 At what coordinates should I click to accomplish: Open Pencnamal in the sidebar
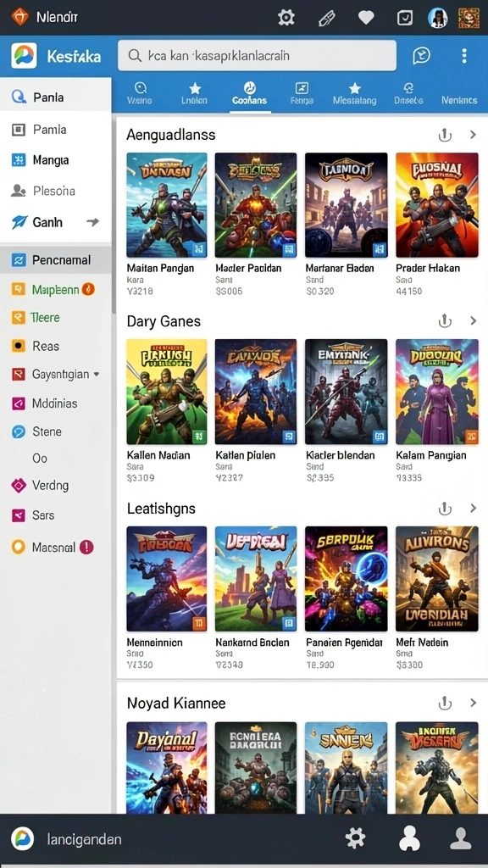coord(55,259)
